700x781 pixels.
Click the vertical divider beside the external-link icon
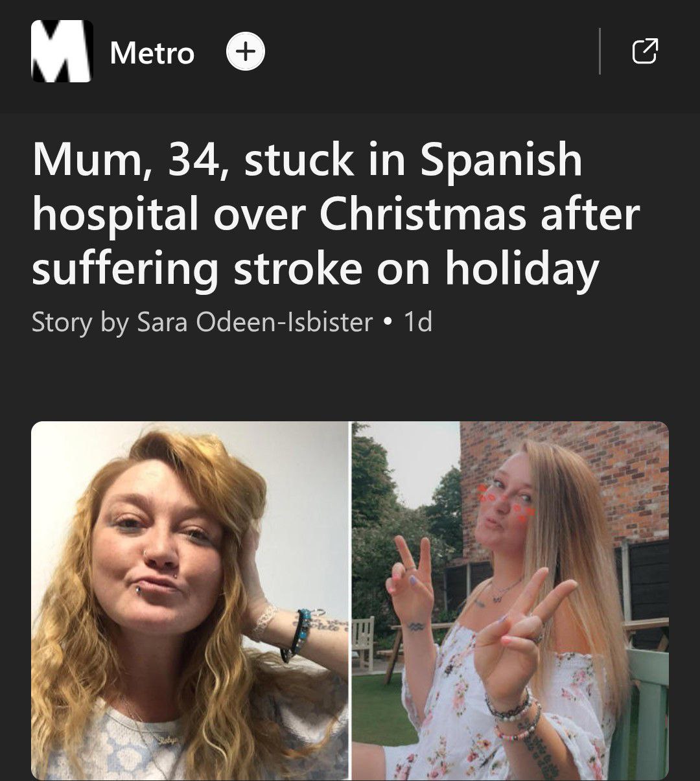[x=600, y=51]
